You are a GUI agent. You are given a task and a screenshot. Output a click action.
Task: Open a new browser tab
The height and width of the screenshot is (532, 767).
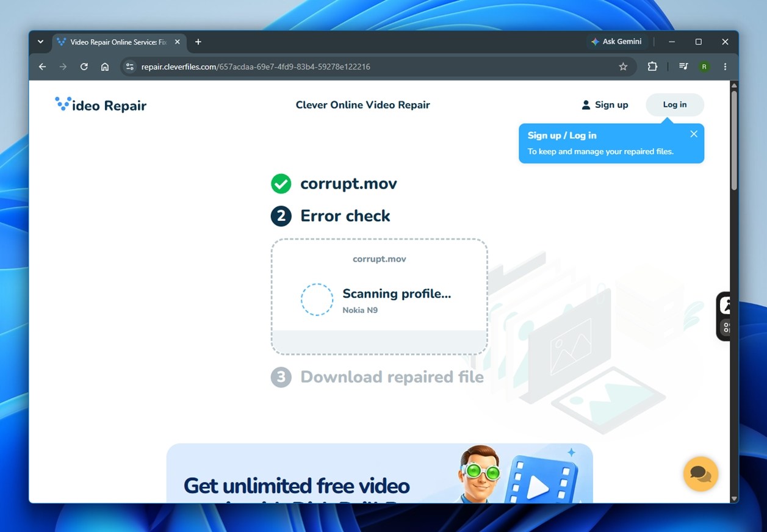coord(198,41)
